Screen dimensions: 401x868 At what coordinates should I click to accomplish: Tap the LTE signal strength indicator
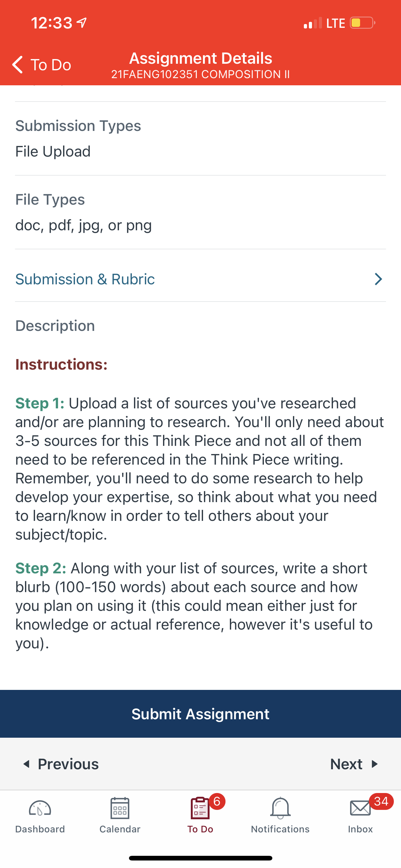(313, 23)
